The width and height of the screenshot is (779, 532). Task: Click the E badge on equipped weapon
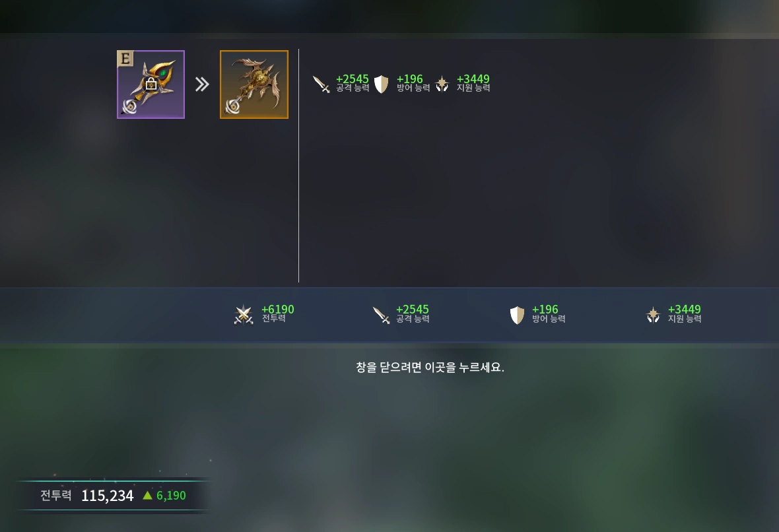125,59
